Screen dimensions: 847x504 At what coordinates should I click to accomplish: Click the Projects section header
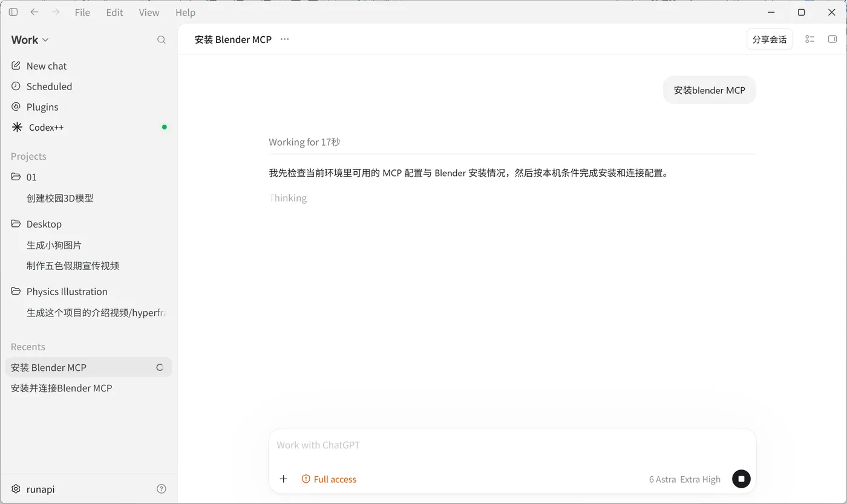[28, 156]
